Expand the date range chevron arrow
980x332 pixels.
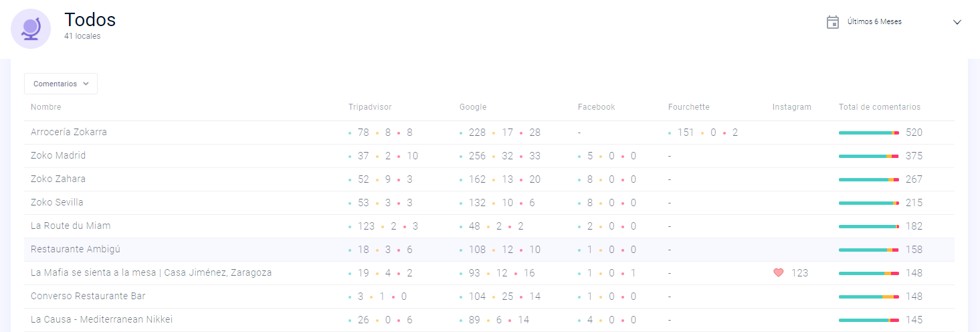tap(957, 22)
